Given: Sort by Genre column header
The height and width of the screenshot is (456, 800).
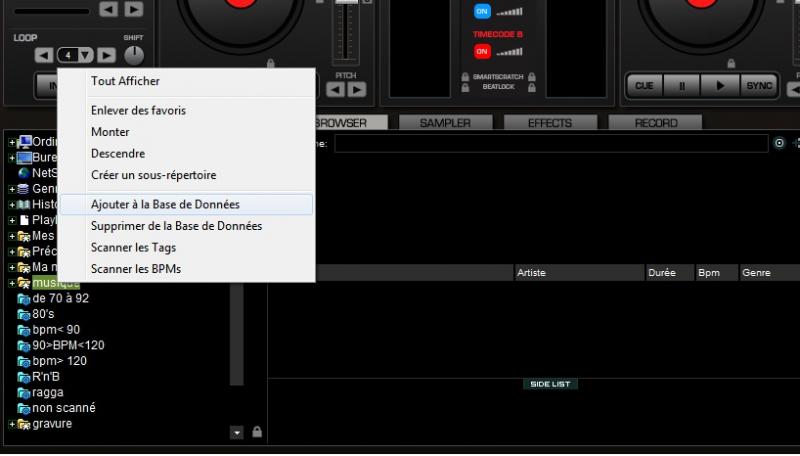Looking at the screenshot, I should 769,273.
